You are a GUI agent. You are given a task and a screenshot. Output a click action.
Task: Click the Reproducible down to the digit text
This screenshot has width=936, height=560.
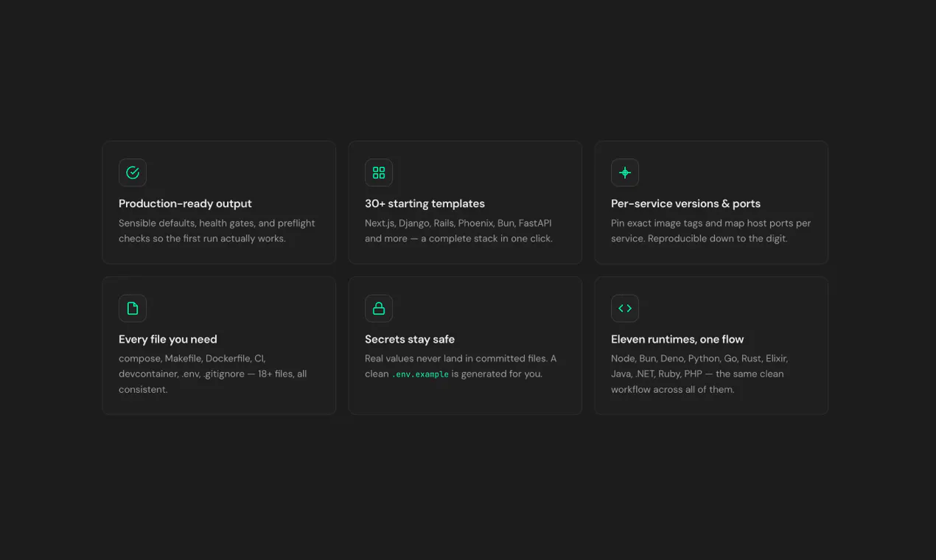pyautogui.click(x=718, y=239)
